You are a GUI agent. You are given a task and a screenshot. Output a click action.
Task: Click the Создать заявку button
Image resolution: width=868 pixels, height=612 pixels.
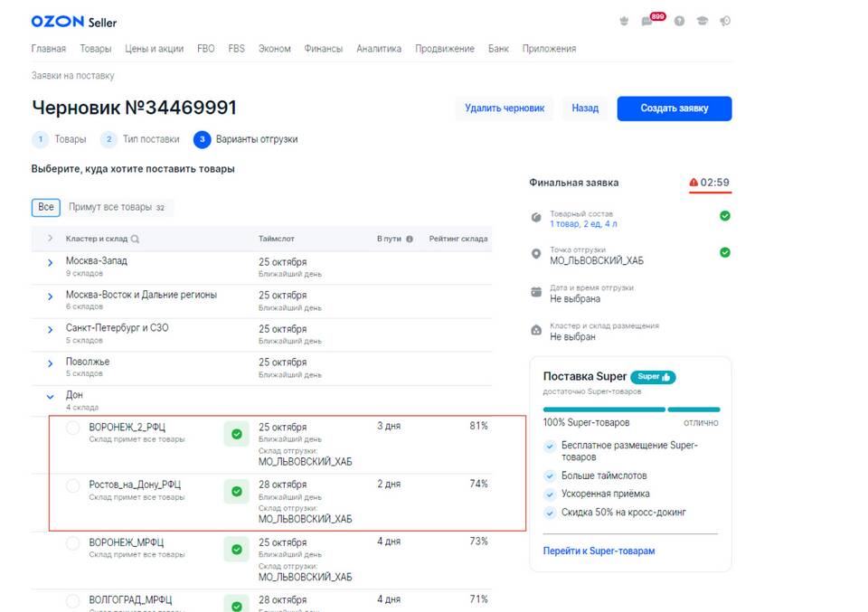674,108
